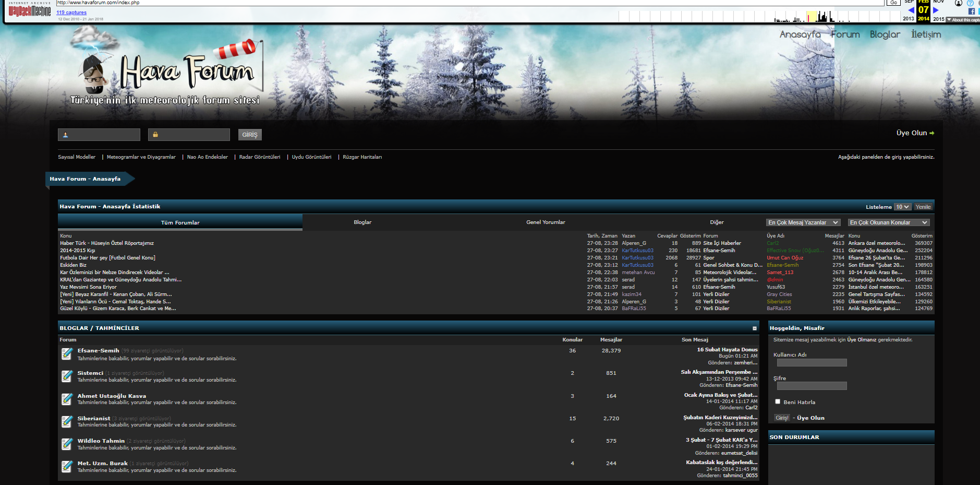
Task: Click the Giriş! button in the sidebar
Action: pyautogui.click(x=782, y=418)
